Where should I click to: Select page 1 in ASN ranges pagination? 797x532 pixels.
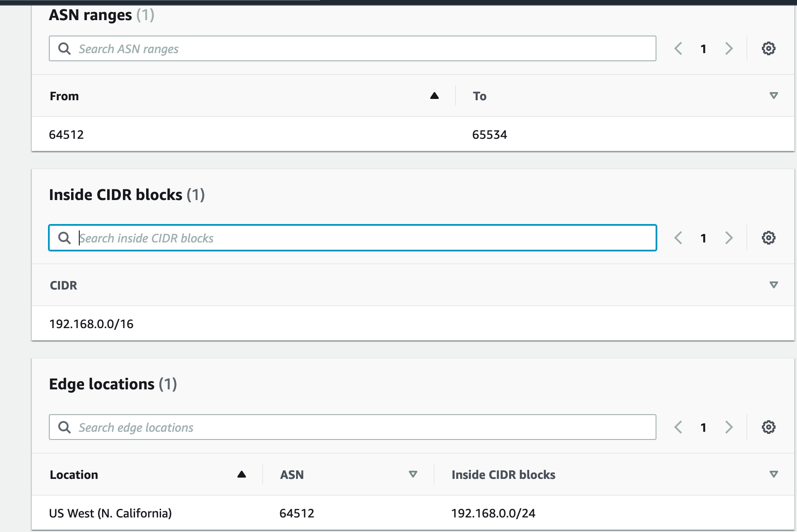click(703, 48)
